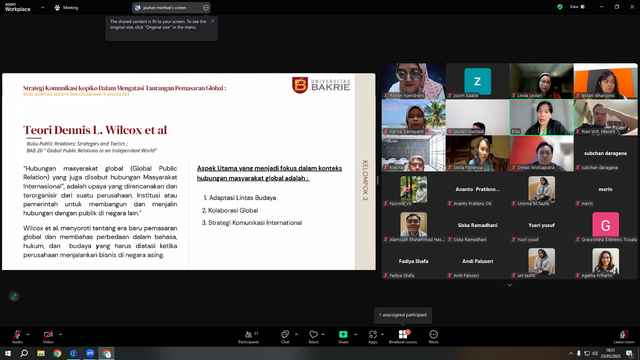Expand chat options arrow
The height and width of the screenshot is (360, 640).
coord(296,334)
